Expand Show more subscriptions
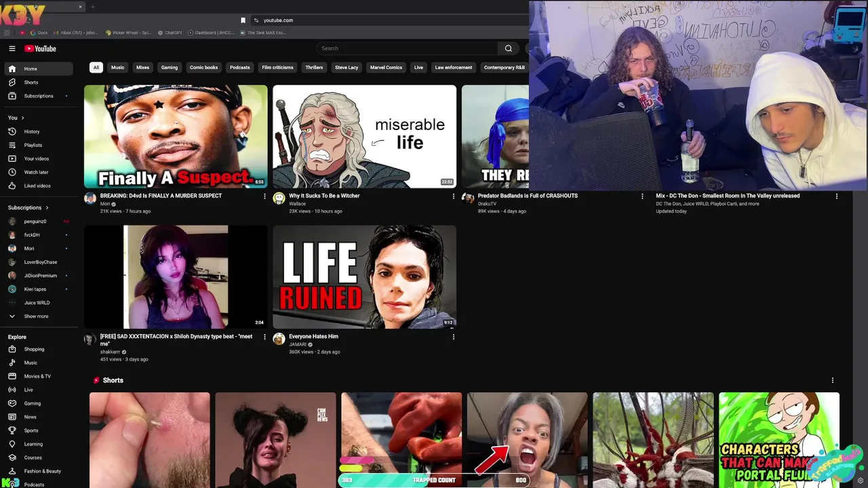868x488 pixels. coord(39,317)
